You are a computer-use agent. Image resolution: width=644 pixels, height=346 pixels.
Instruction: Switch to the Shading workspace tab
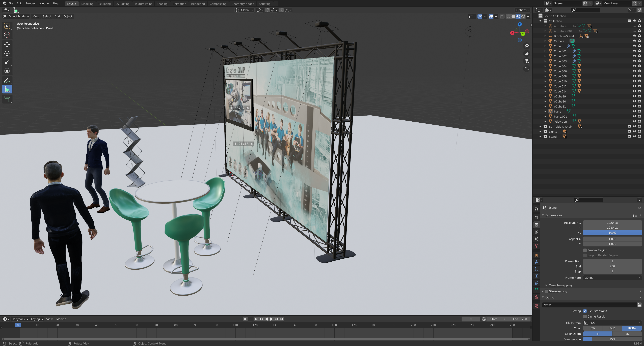162,4
